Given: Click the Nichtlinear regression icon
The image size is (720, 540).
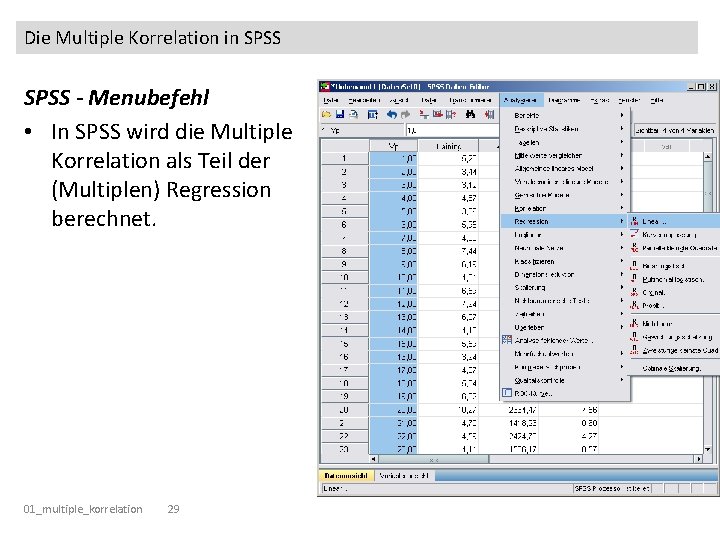Looking at the screenshot, I should [x=634, y=323].
